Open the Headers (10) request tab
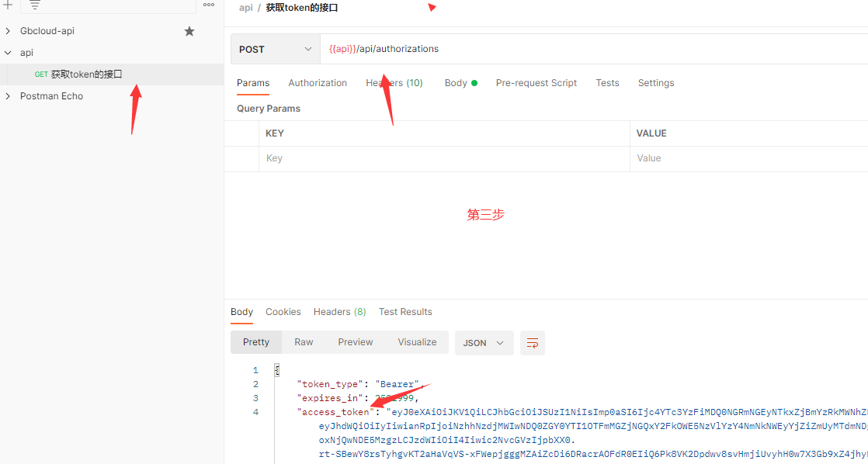 394,82
